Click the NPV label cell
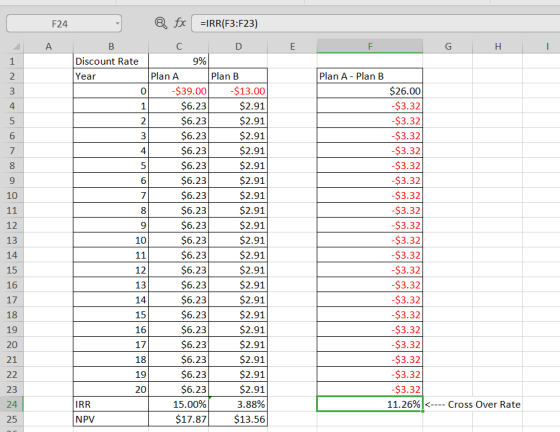Image resolution: width=560 pixels, height=432 pixels. (111, 419)
